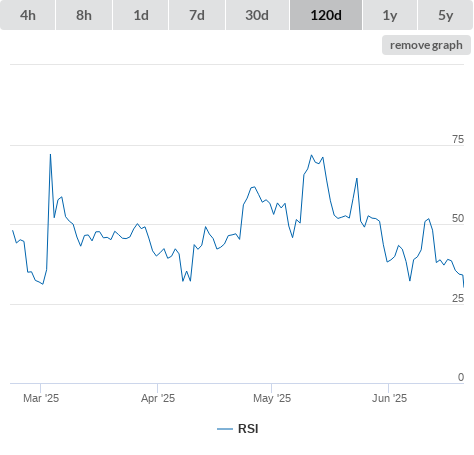Image resolution: width=474 pixels, height=455 pixels.
Task: Toggle the RSI series in legend
Action: point(238,429)
